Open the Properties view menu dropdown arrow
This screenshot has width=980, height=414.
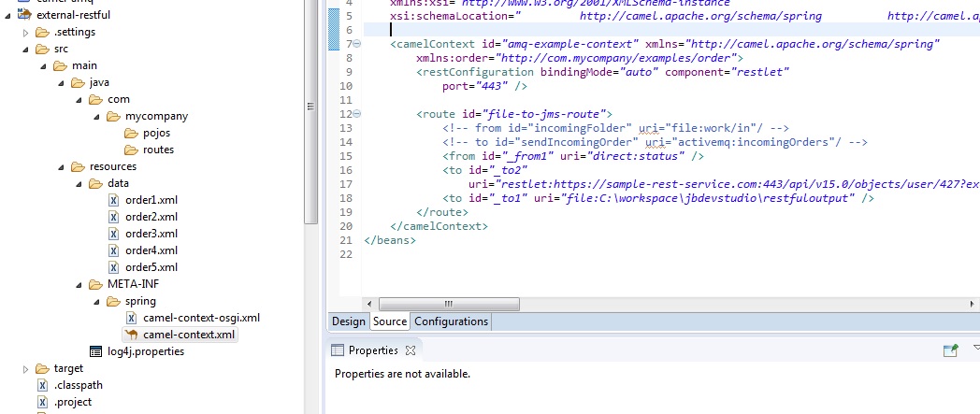click(x=976, y=349)
